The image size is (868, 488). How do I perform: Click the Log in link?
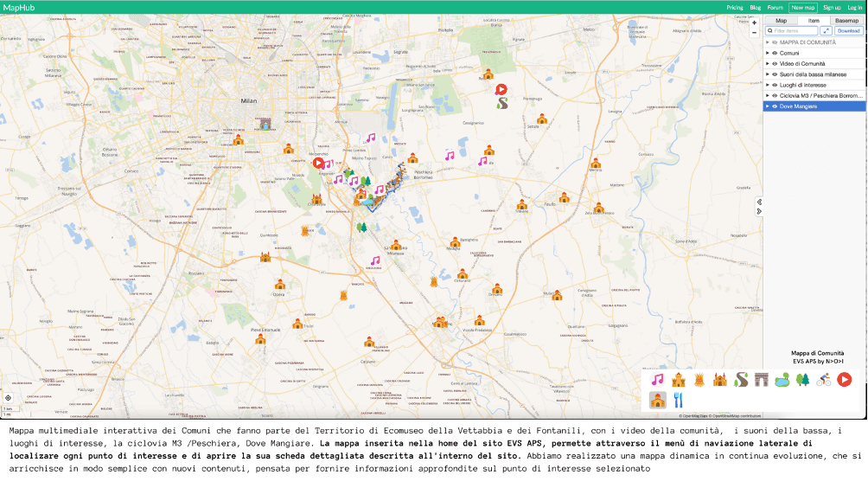point(855,8)
